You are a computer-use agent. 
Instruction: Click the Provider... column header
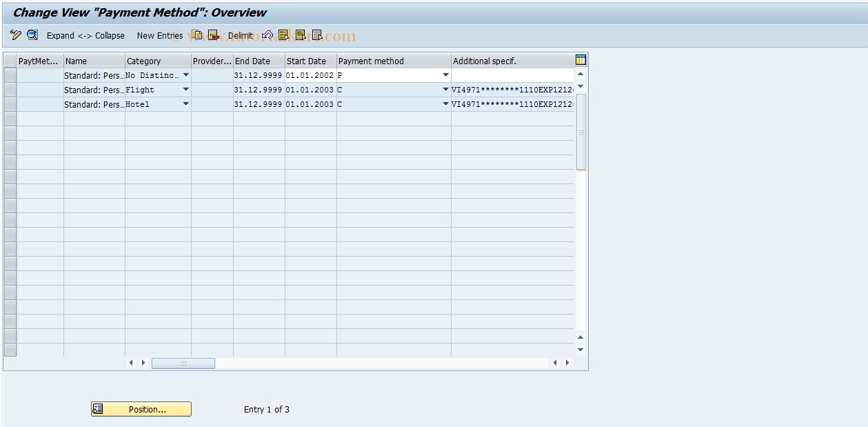[212, 61]
